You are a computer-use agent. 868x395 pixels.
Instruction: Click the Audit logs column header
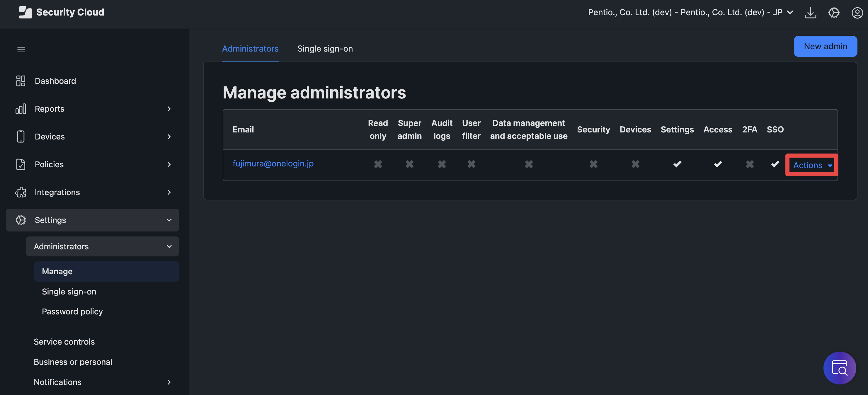442,130
